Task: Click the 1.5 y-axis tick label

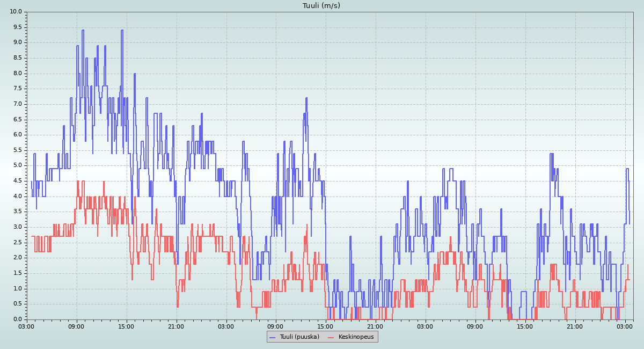Action: tap(18, 273)
